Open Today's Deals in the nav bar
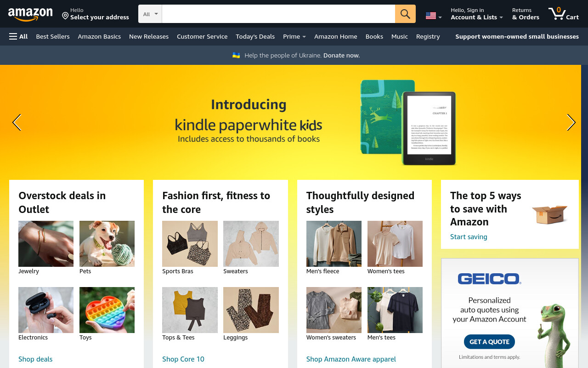 pos(255,36)
